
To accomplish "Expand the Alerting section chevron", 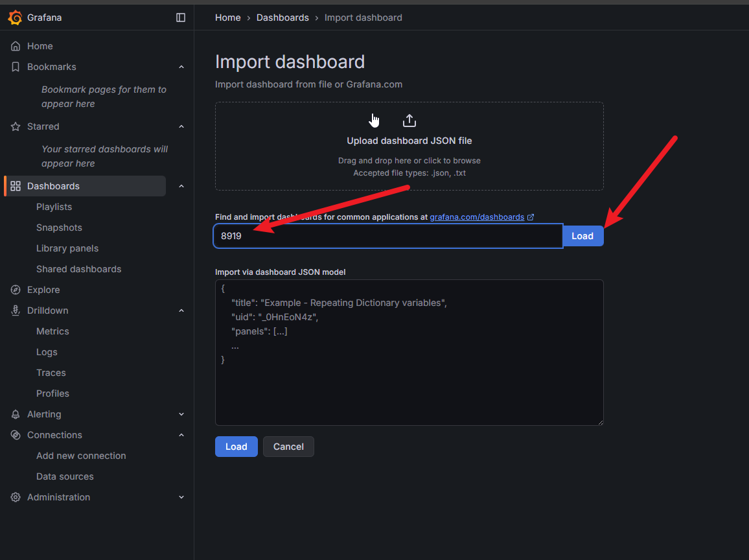I will (181, 414).
